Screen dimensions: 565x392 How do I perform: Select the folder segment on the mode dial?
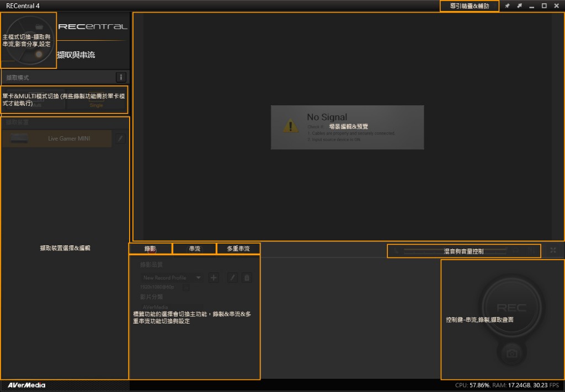pyautogui.click(x=39, y=26)
